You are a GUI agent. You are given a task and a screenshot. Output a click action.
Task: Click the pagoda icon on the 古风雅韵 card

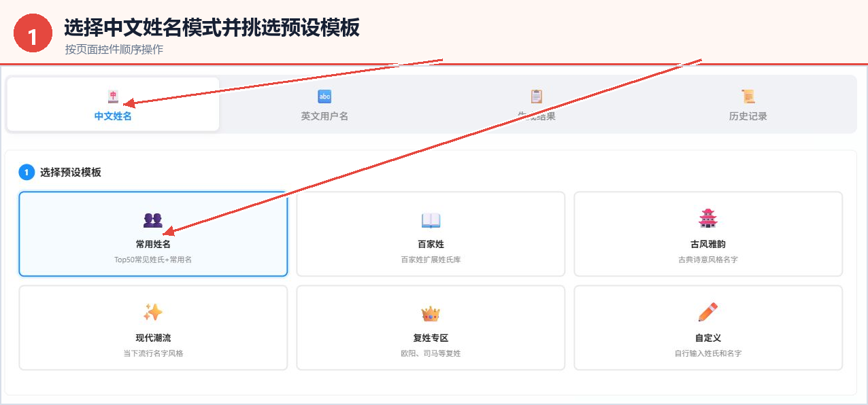[x=708, y=219]
